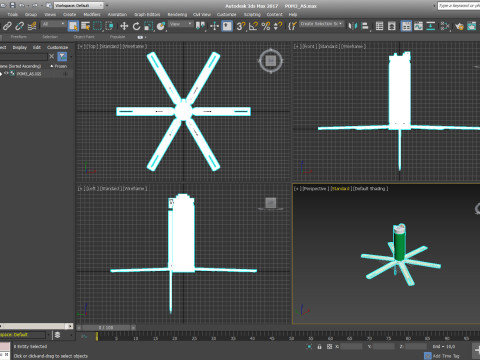Open Create Selection Set dropdown
The image size is (480, 360).
click(321, 24)
